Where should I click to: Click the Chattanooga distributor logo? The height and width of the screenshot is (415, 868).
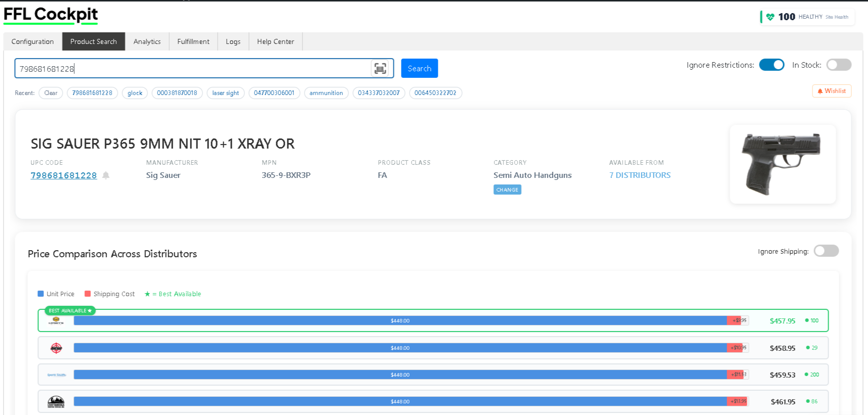(56, 402)
